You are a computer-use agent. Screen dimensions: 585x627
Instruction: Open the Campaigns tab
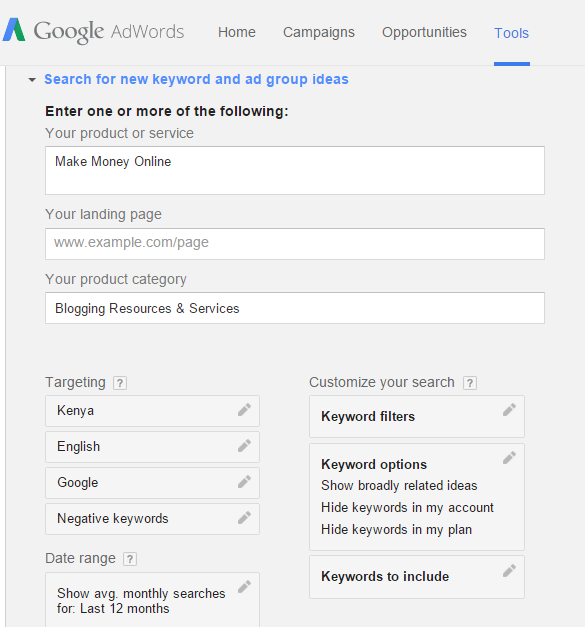point(319,32)
